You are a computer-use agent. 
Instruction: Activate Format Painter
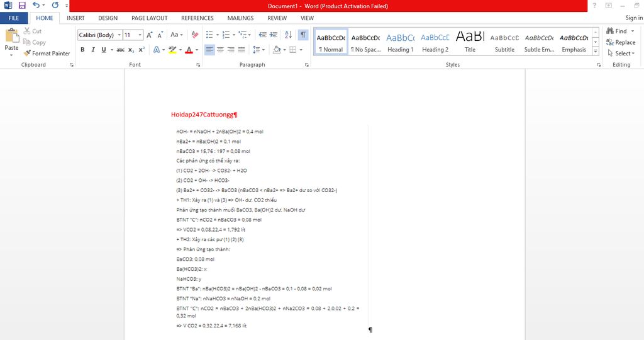click(47, 54)
